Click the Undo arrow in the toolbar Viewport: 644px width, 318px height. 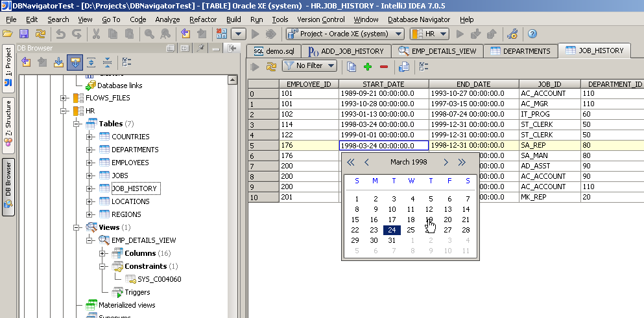point(61,34)
